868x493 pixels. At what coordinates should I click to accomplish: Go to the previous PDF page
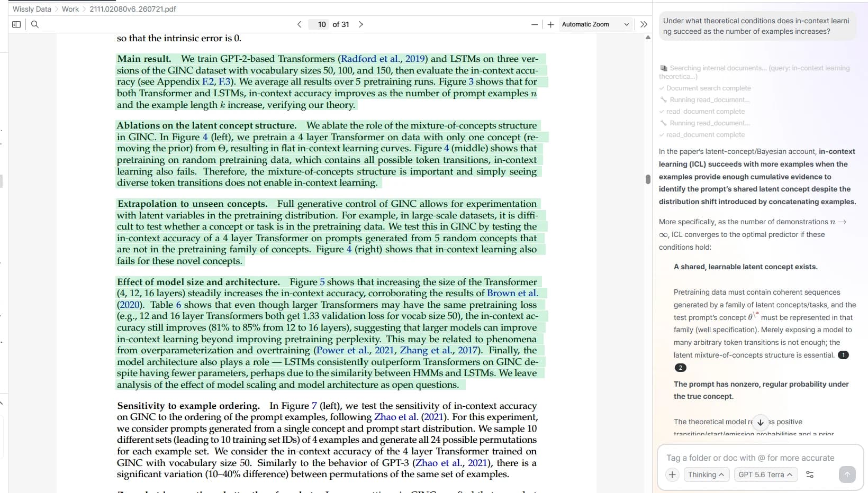point(299,24)
